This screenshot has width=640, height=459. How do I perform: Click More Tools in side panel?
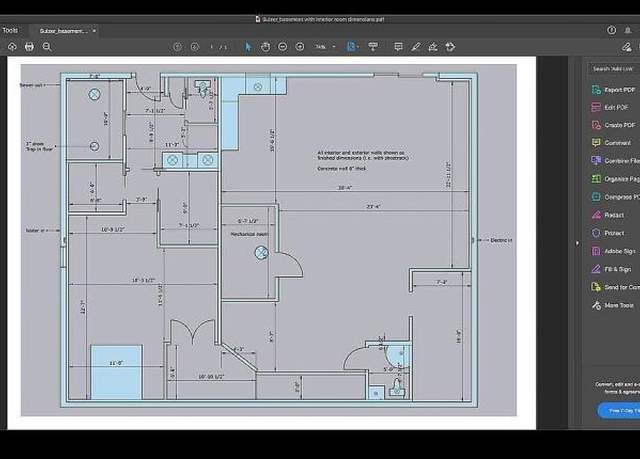pos(613,305)
